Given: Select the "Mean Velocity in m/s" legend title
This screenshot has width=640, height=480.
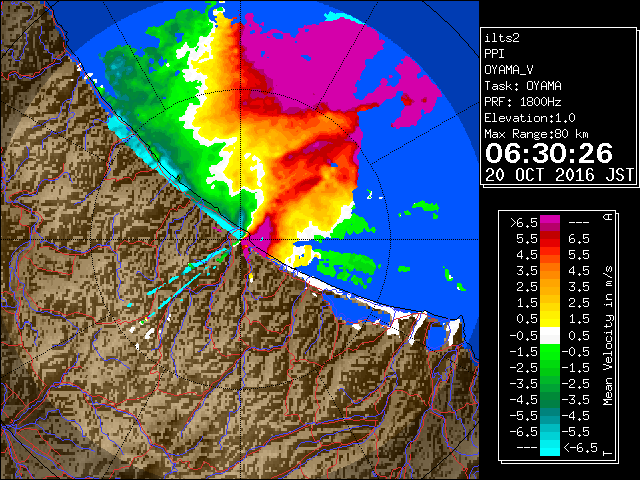Looking at the screenshot, I should tap(608, 335).
